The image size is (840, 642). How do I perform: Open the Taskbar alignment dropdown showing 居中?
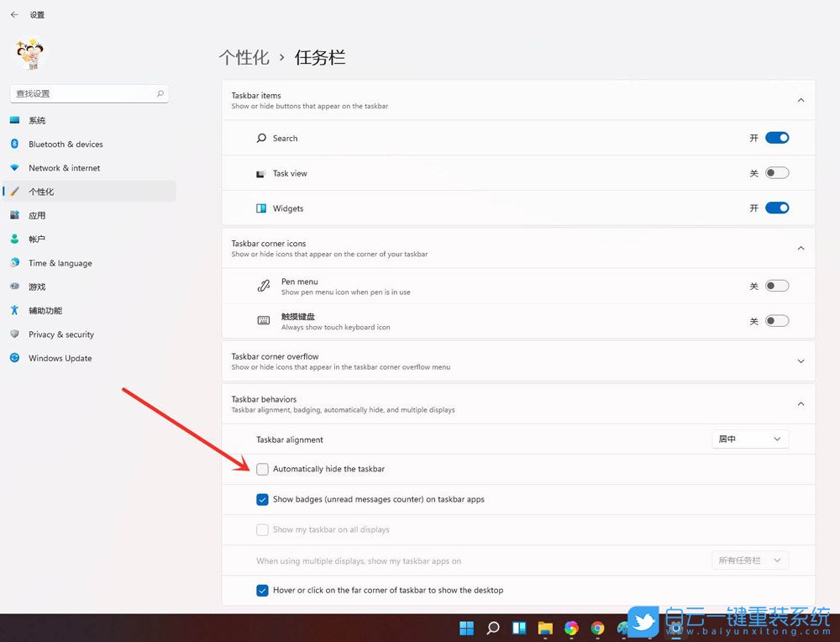(x=749, y=439)
